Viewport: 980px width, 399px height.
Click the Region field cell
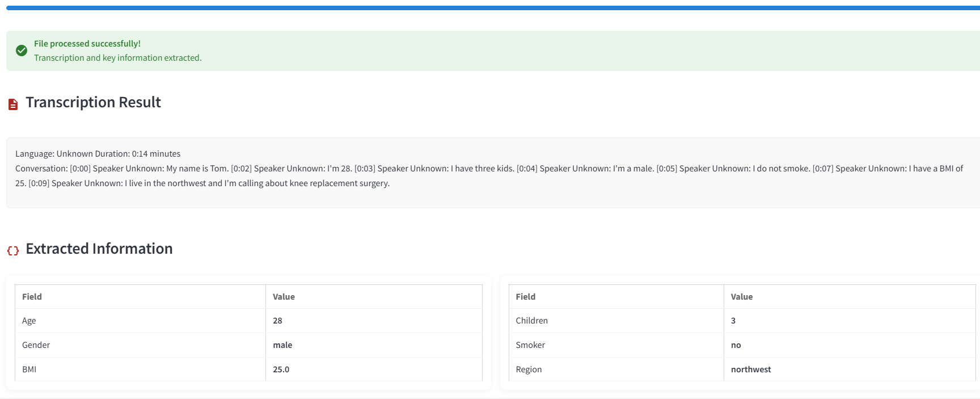coord(616,369)
